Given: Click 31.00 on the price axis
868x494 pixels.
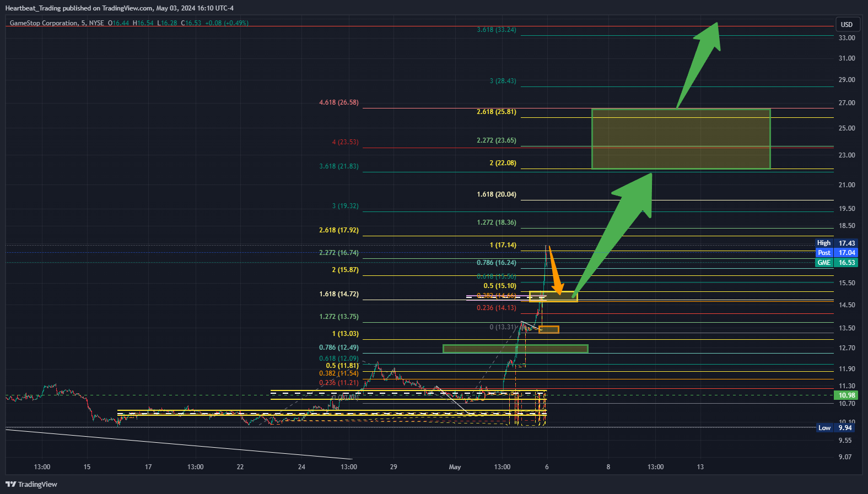Looking at the screenshot, I should pos(847,58).
